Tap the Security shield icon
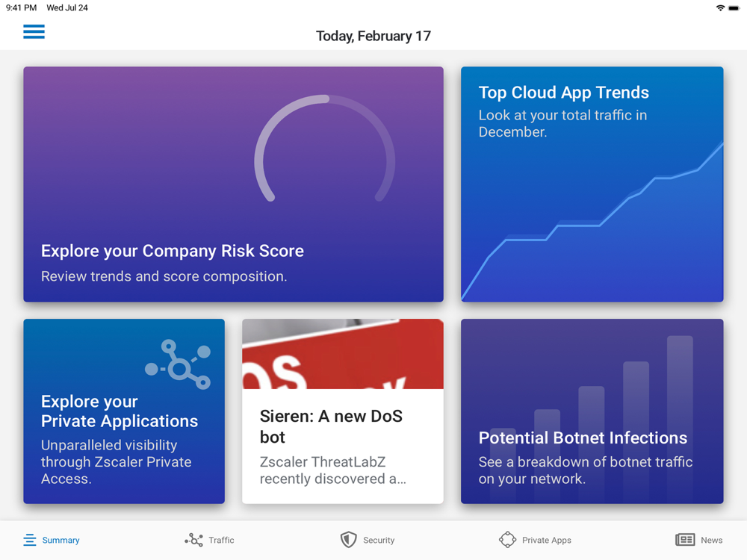 (x=348, y=540)
